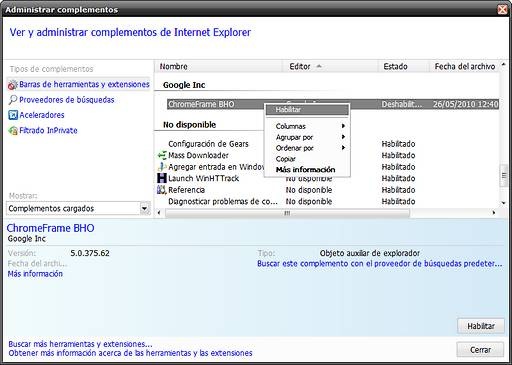Click the Objeto auxiliar de explorador text
Viewport: 512px width, 365px height.
coord(370,253)
